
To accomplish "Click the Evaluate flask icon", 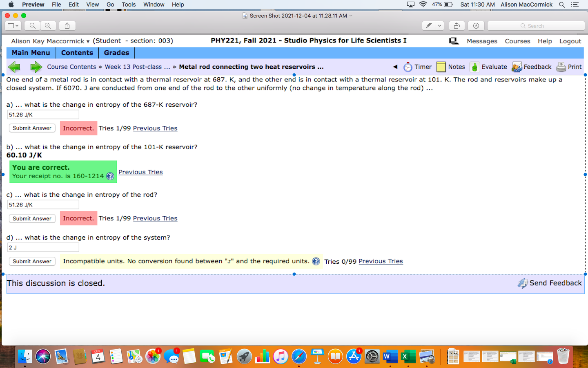I will point(474,66).
